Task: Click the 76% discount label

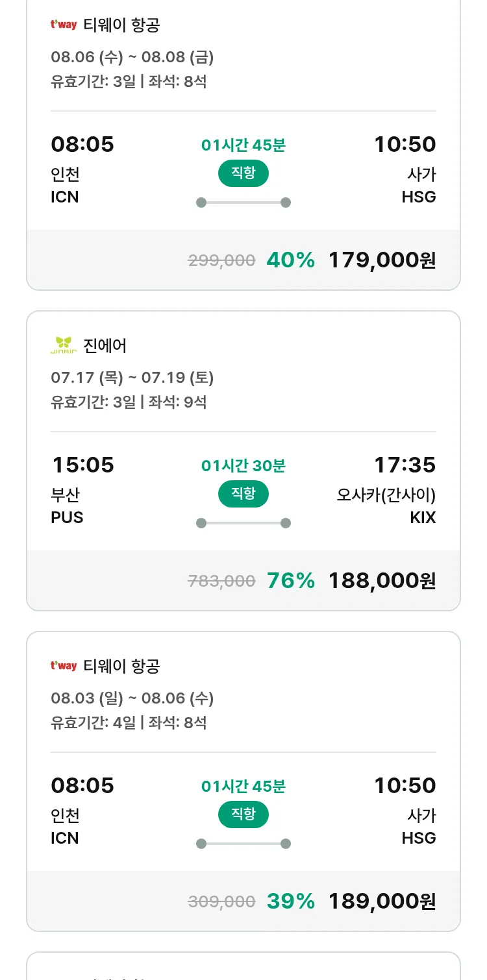Action: coord(290,581)
